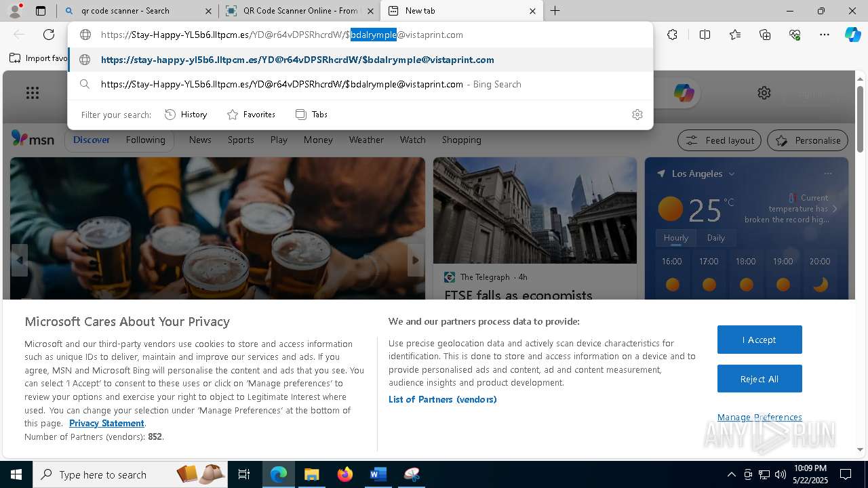
Task: Select the Bing Search suggestion row
Action: [x=360, y=84]
